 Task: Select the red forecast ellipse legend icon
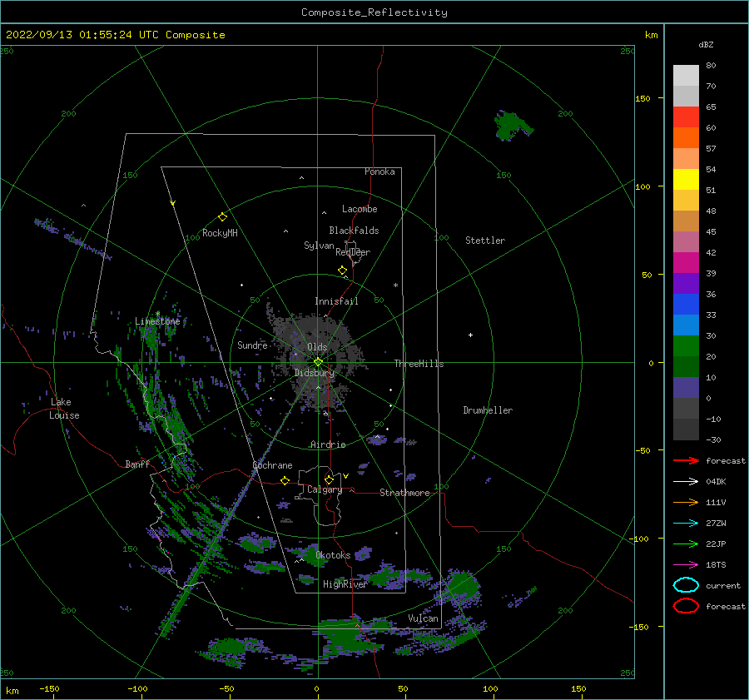pos(686,606)
